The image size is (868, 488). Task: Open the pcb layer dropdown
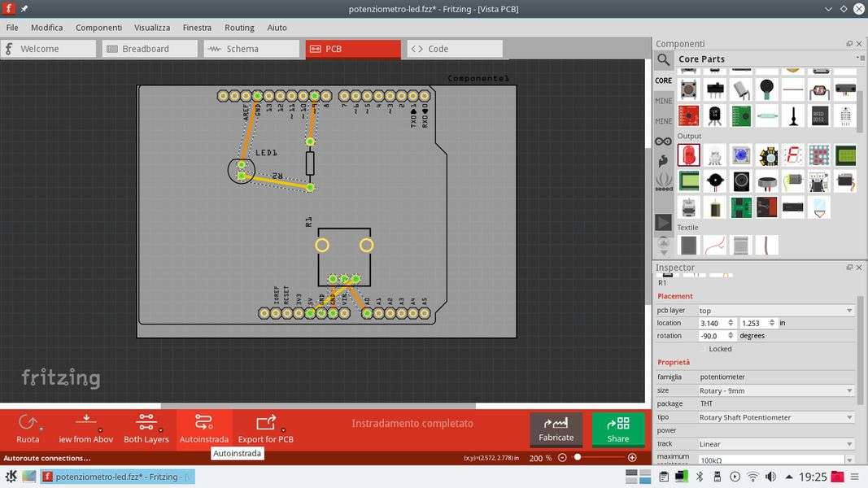click(775, 310)
